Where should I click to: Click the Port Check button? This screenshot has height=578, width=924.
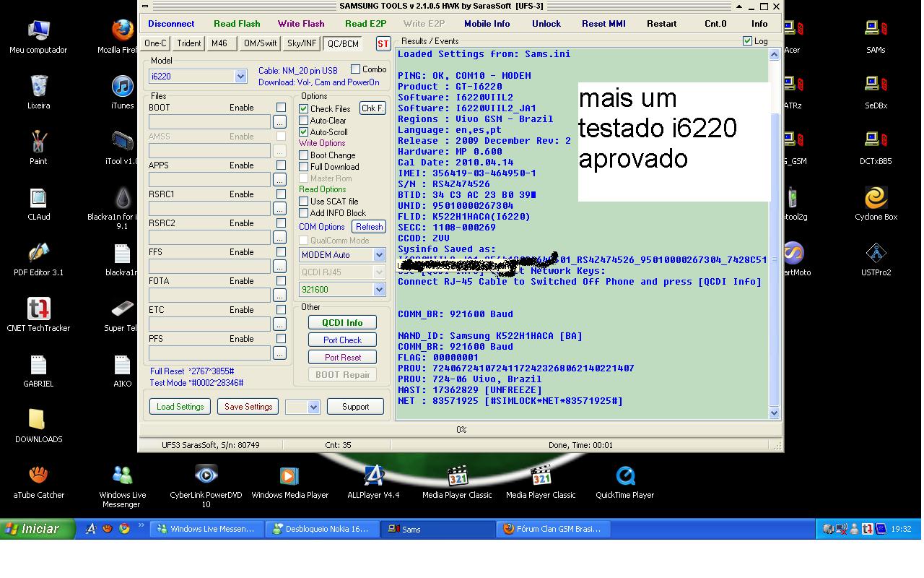click(x=342, y=340)
